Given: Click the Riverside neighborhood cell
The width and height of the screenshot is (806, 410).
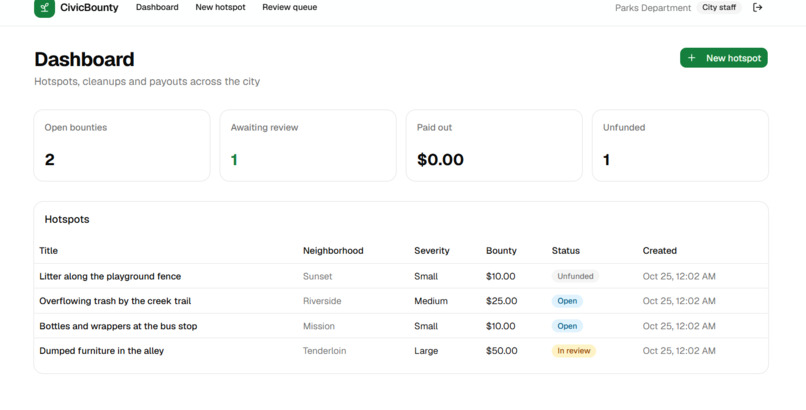Looking at the screenshot, I should (x=322, y=301).
